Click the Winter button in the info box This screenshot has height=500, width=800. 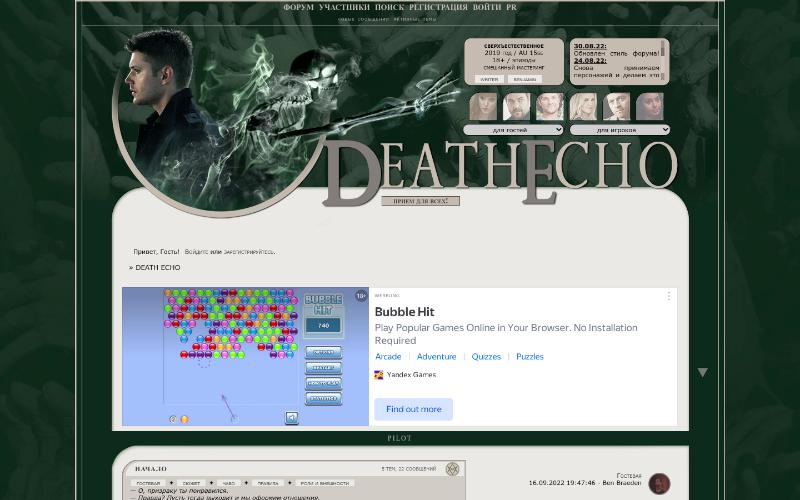click(489, 78)
